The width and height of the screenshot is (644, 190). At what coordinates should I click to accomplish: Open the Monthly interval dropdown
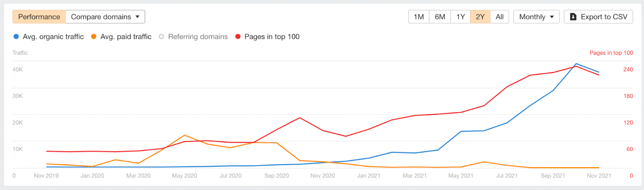pos(537,17)
